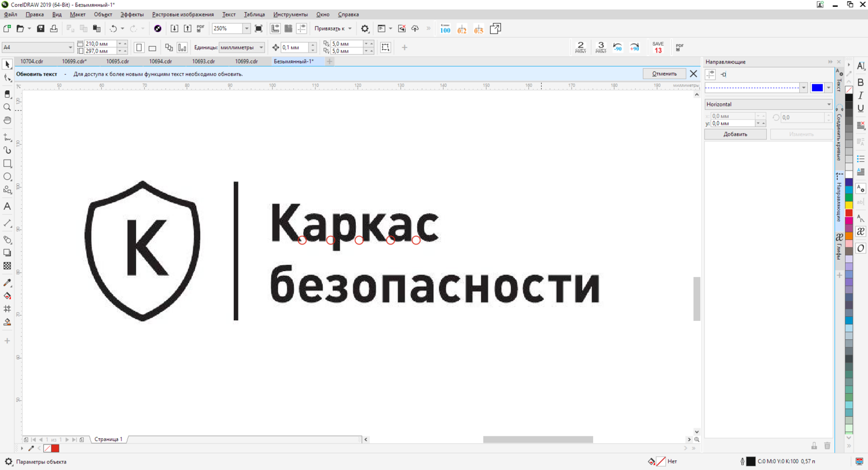868x470 pixels.
Task: Click the Отменить button
Action: 664,74
